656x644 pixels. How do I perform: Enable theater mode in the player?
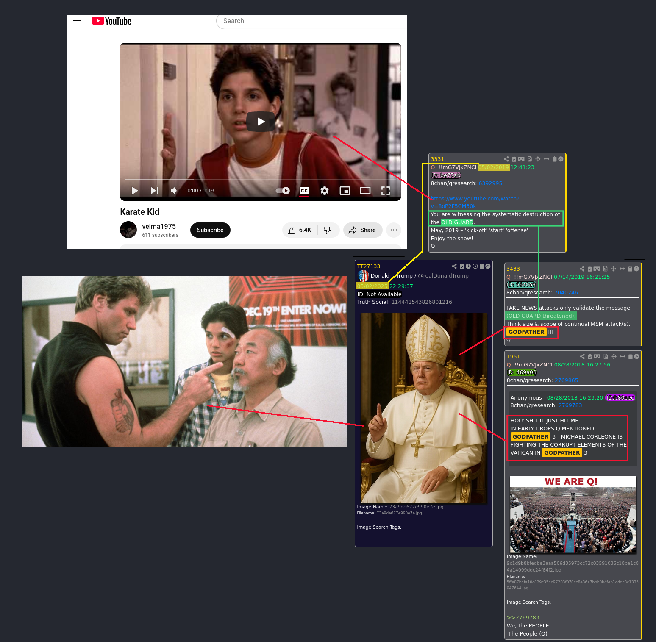click(x=365, y=191)
